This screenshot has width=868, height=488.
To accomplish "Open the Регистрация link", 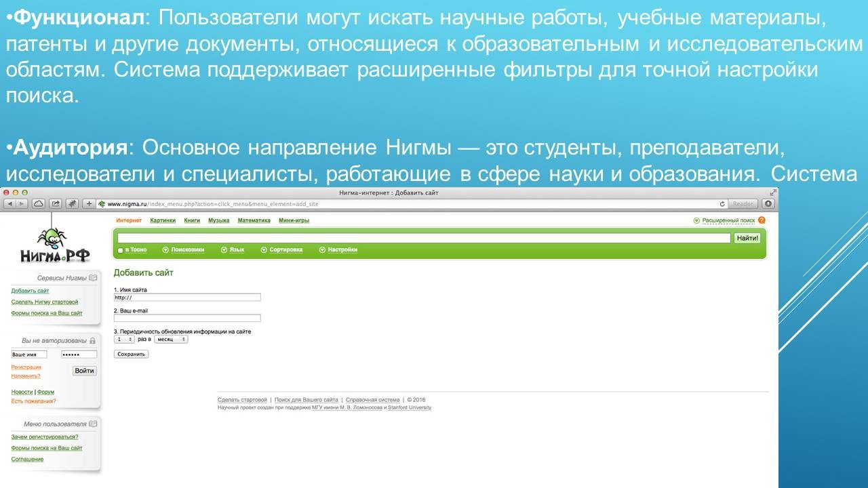I will tap(26, 367).
